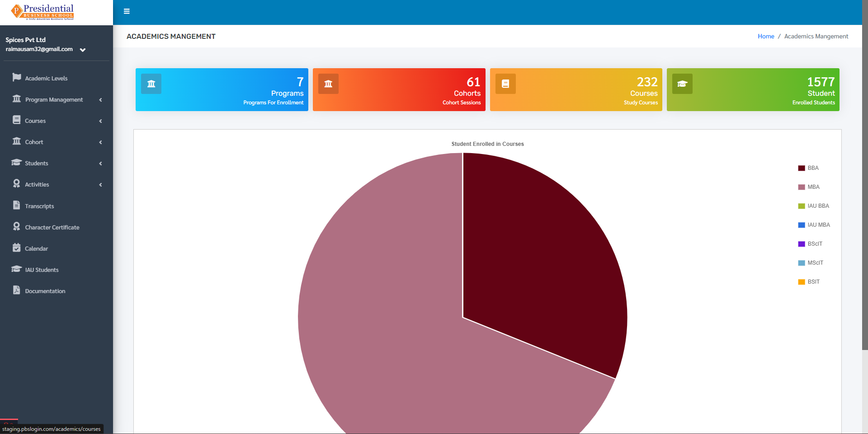Click the raimausam32@gmail.com email text

(39, 49)
